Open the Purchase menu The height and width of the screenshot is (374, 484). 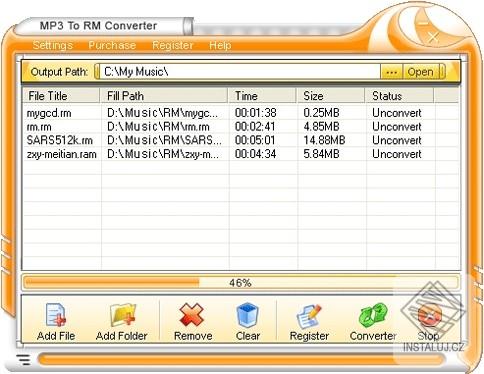tap(112, 45)
